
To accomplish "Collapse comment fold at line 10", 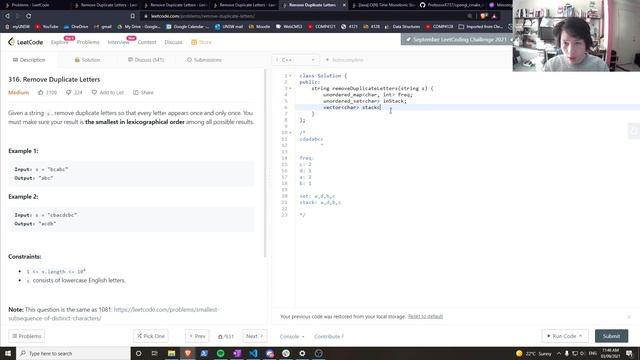I will point(290,133).
